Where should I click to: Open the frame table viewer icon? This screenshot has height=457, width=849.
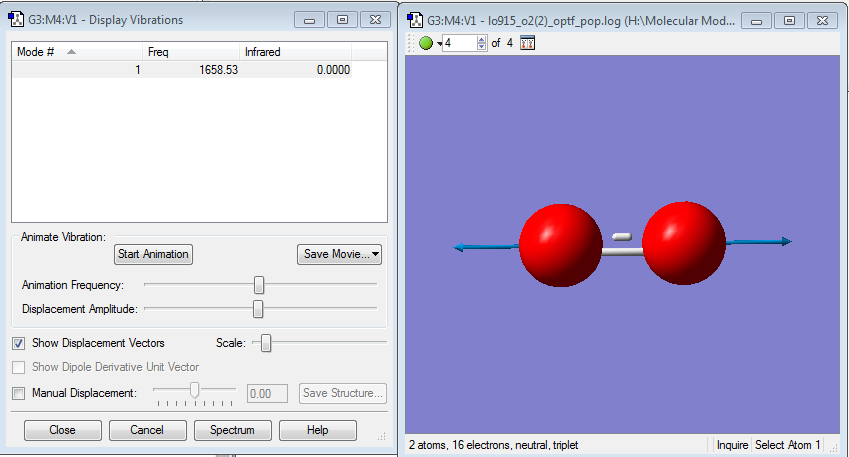[527, 43]
